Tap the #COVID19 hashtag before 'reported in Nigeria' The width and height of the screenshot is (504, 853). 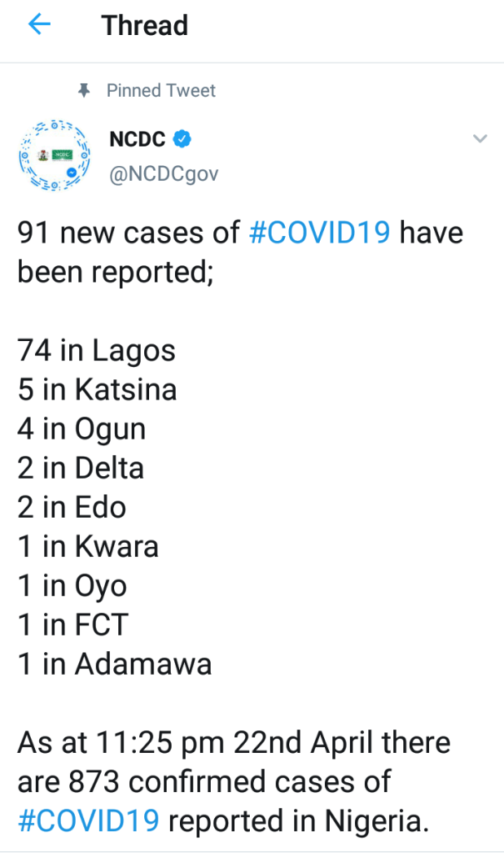[88, 820]
